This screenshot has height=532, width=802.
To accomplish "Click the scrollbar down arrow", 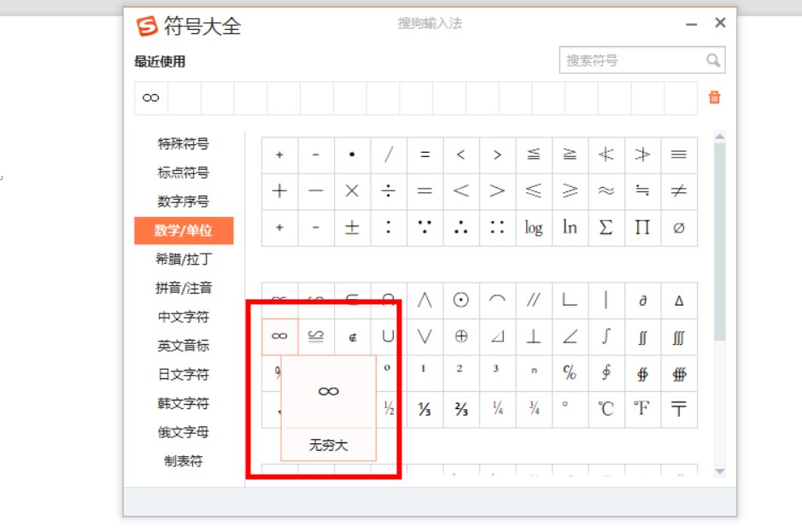I will point(719,471).
